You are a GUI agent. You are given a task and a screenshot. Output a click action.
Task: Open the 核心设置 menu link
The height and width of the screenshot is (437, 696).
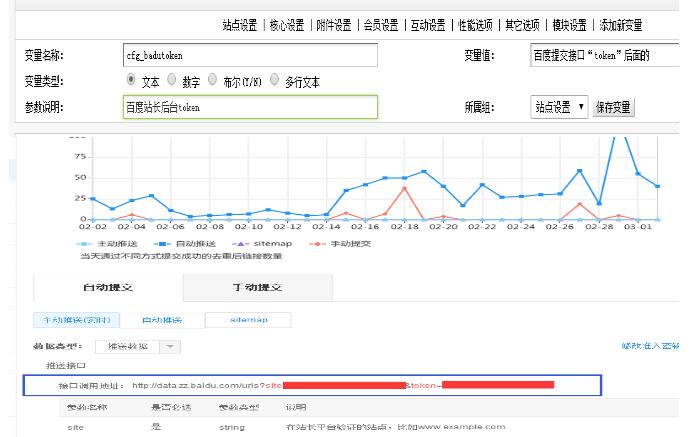click(x=288, y=25)
